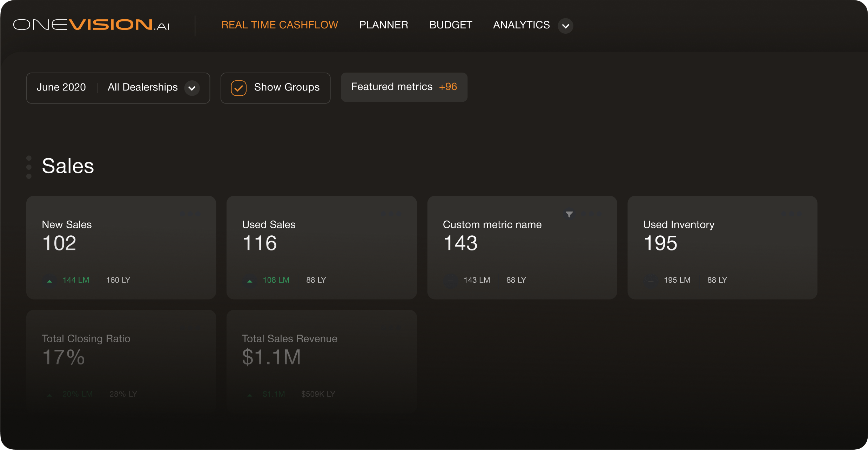The height and width of the screenshot is (450, 868).
Task: Open the three-dot menu on New Sales card
Action: [190, 213]
